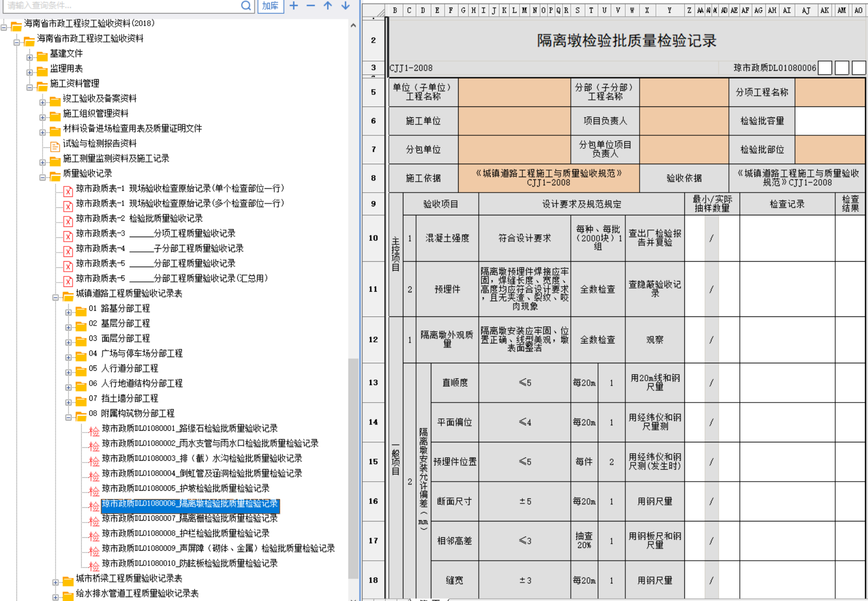Screen dimensions: 868x601
Task: Select 琼市政质DL01080010 防眩板 inspection record
Action: pyautogui.click(x=189, y=563)
